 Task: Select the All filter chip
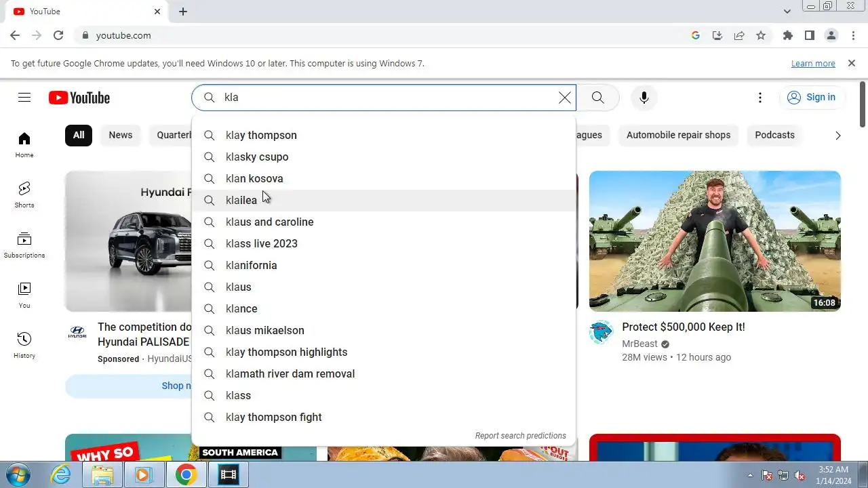tap(79, 135)
